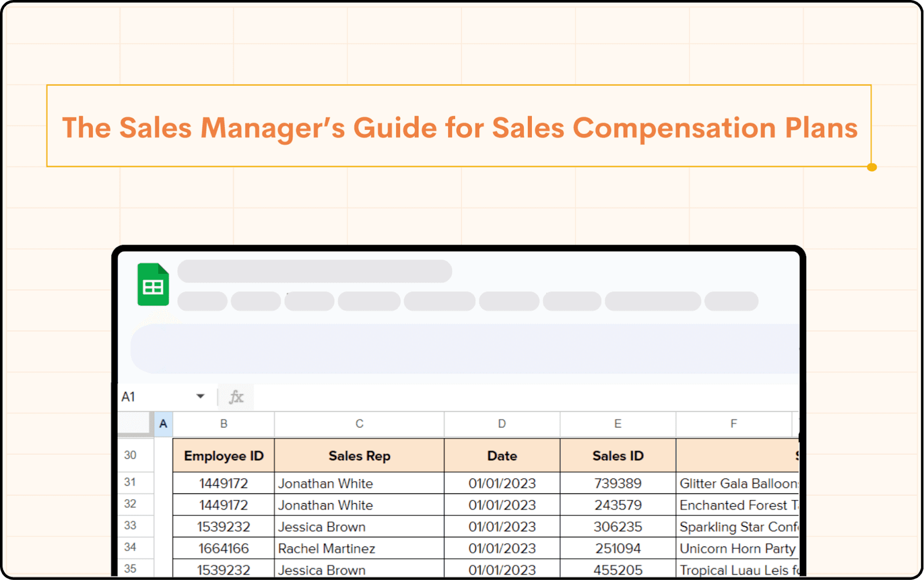Select row 34 header
The width and height of the screenshot is (924, 580).
tap(136, 548)
